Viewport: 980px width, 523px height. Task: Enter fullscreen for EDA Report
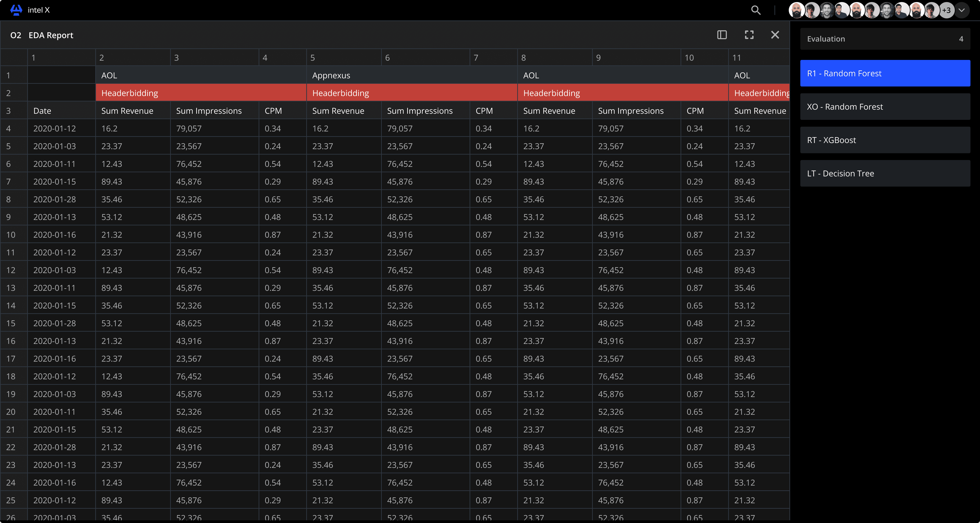click(749, 35)
